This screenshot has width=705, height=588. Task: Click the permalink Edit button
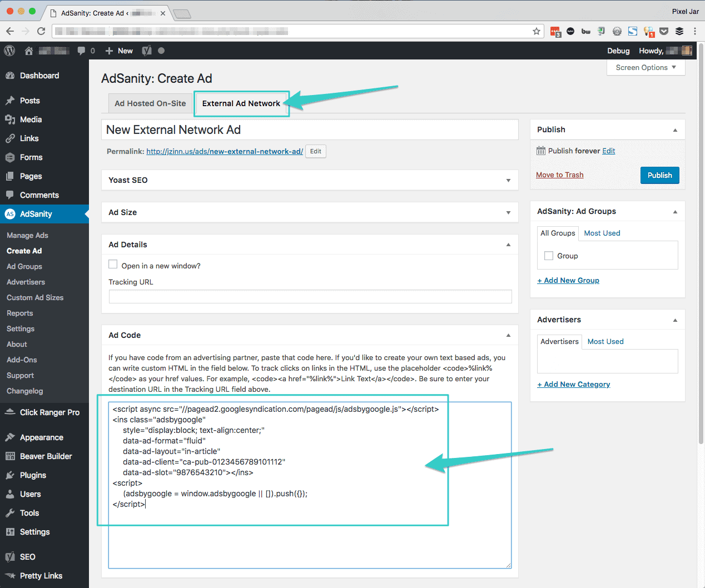coord(315,151)
